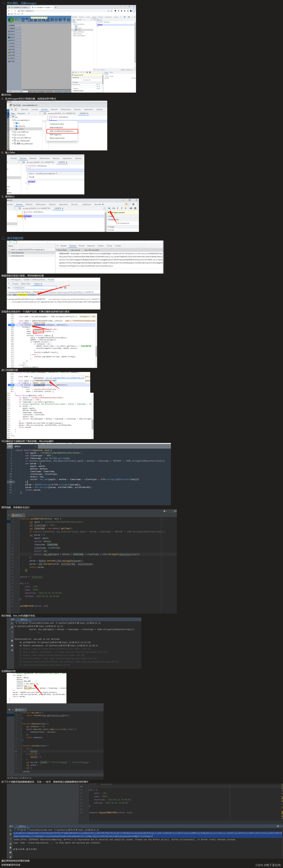
Task: Check the first aqistudyapi.php request checkbox
Action: [x=9, y=253]
